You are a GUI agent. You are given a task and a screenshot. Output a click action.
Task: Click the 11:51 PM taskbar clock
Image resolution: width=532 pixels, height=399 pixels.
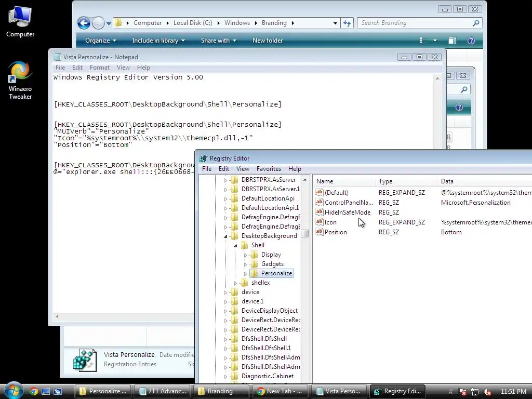point(513,392)
